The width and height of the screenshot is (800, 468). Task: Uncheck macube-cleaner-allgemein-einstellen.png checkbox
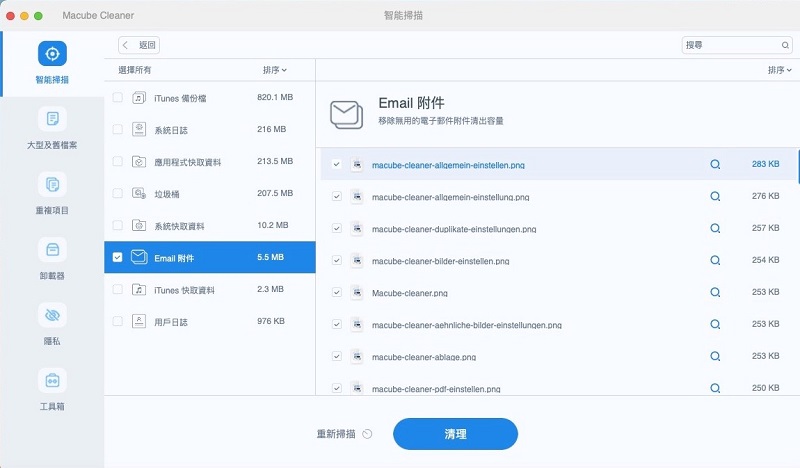pos(336,164)
